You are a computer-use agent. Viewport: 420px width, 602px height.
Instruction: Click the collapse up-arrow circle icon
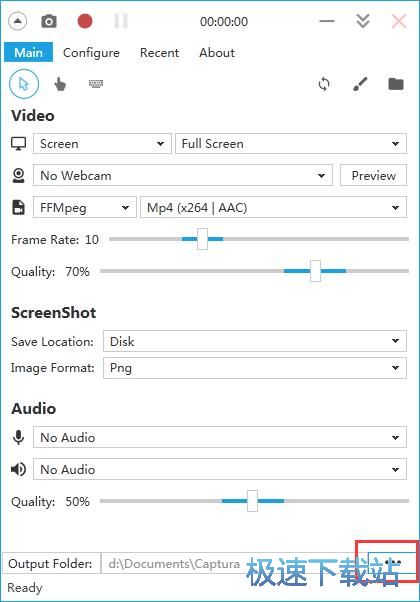tap(17, 21)
